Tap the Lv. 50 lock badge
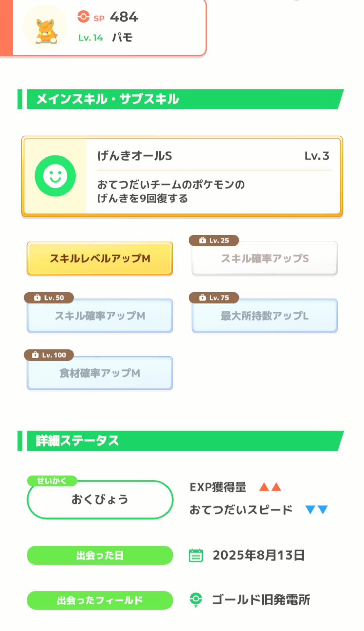The width and height of the screenshot is (364, 631). pos(49,298)
